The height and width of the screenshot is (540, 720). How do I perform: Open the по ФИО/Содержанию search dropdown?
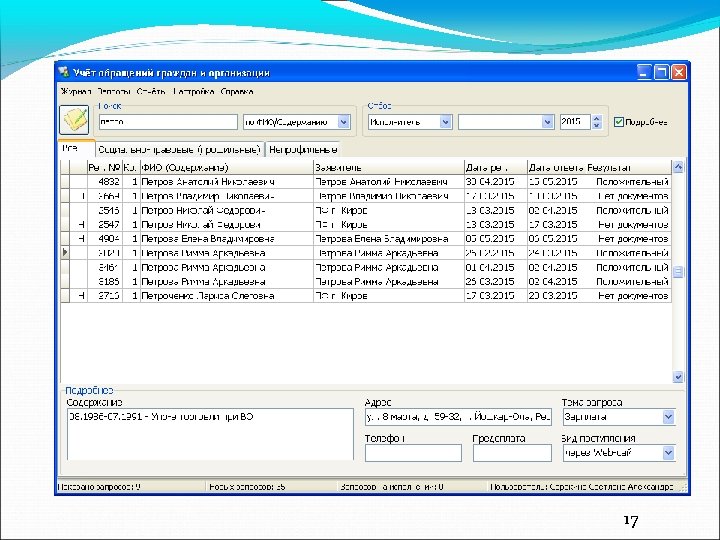[x=343, y=122]
